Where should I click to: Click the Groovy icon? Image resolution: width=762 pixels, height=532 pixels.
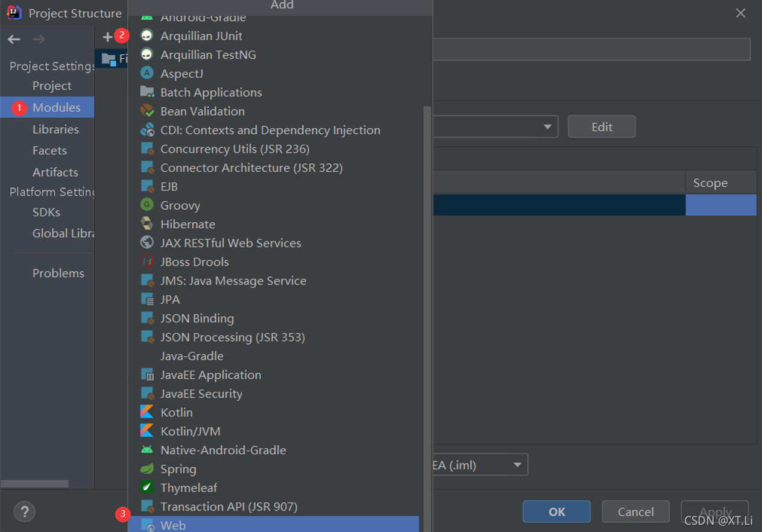(x=146, y=205)
